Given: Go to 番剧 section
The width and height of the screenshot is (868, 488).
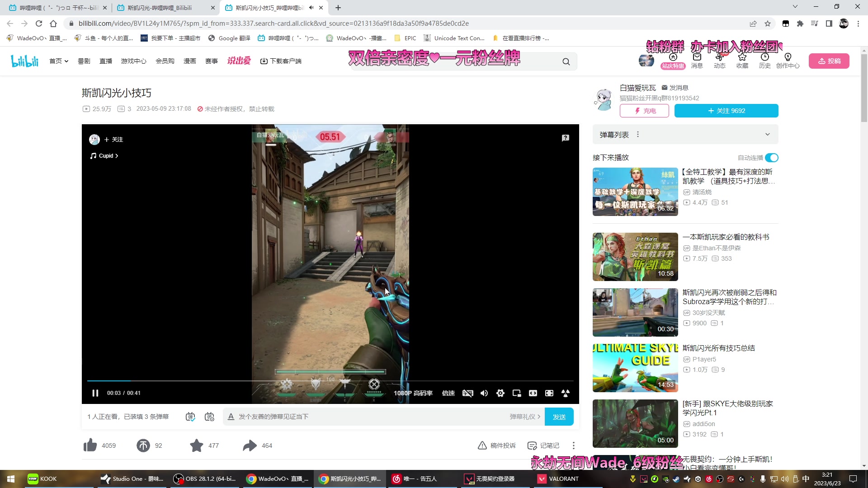Looking at the screenshot, I should pos(84,61).
